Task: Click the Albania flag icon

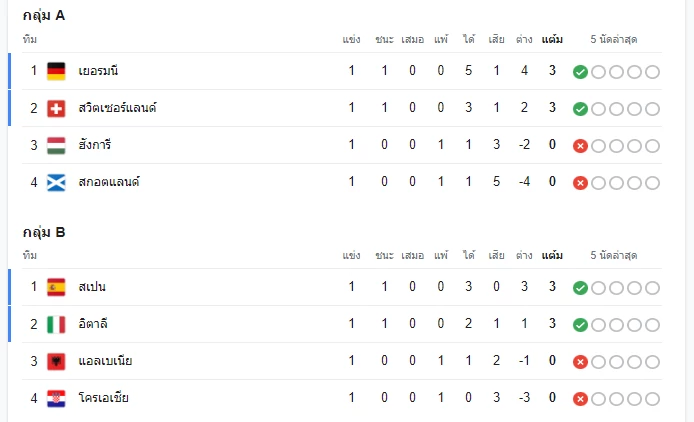Action: click(x=56, y=362)
